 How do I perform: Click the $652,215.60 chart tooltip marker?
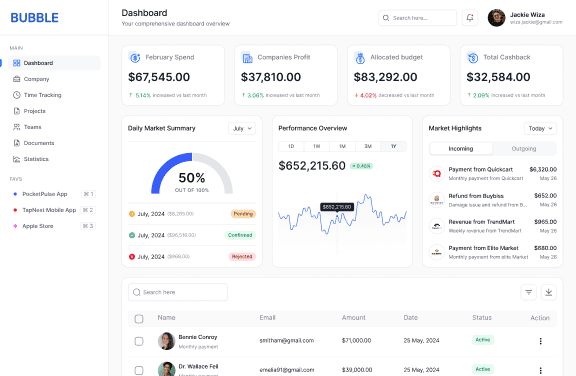pos(337,207)
